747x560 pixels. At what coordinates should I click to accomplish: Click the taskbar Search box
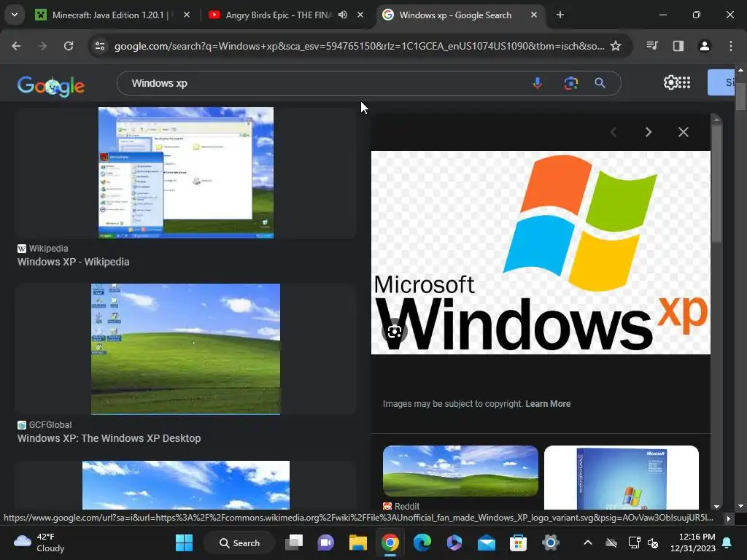pos(239,542)
